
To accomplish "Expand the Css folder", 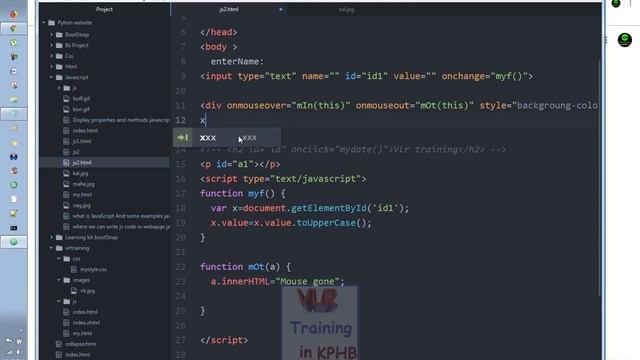I will [x=51, y=56].
